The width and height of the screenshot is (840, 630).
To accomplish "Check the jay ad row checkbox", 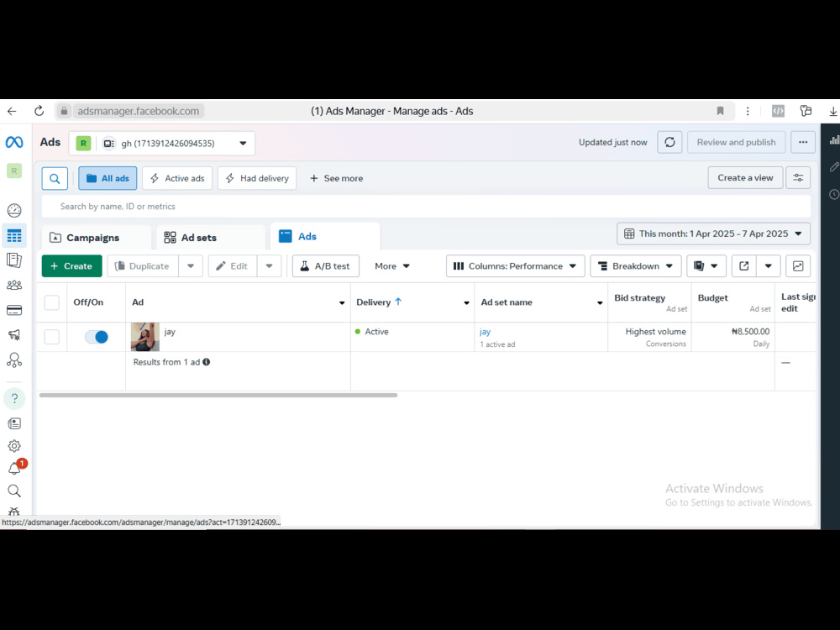I will (x=51, y=337).
